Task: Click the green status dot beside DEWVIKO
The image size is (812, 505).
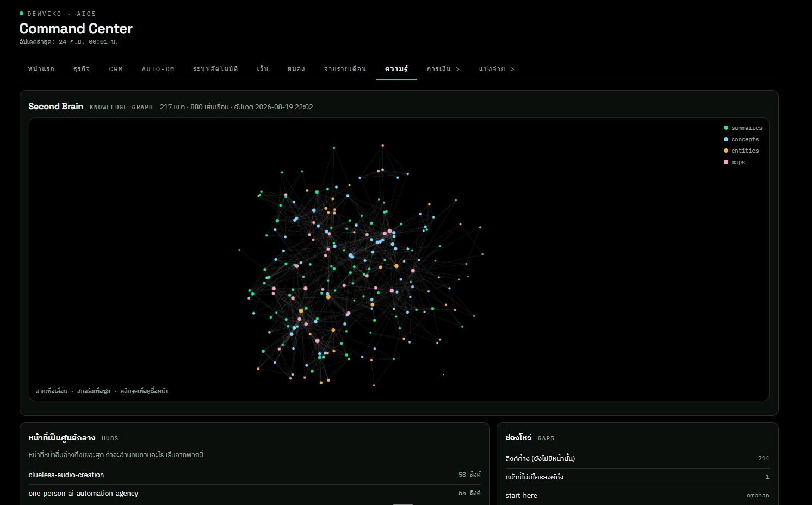Action: coord(22,13)
